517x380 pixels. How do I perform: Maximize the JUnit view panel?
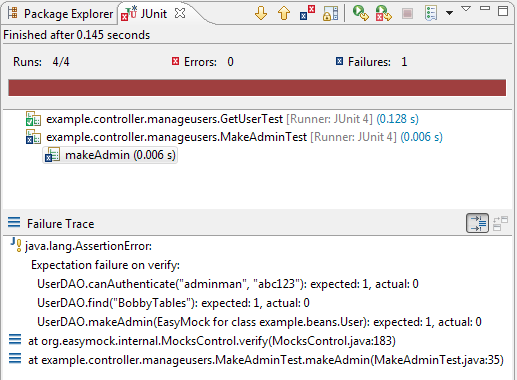click(503, 11)
